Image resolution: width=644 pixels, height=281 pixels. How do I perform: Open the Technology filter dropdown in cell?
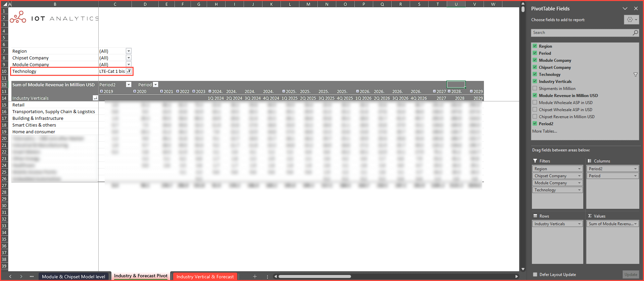click(129, 71)
